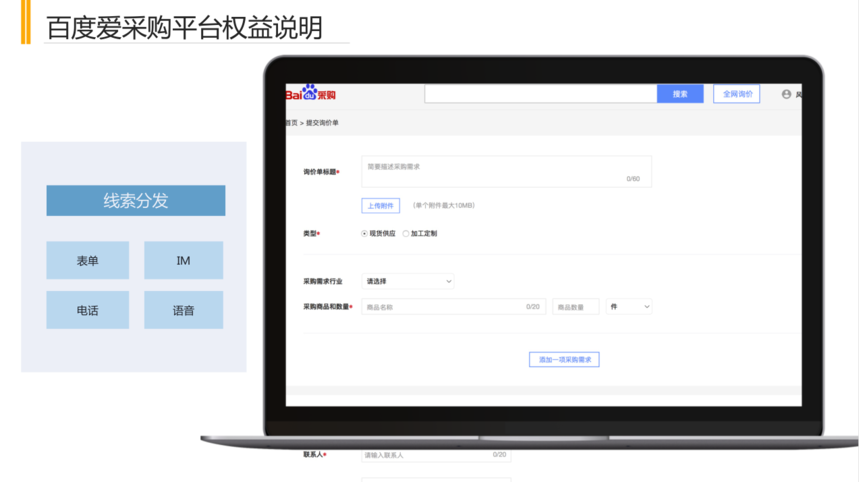
Task: Click the 采购商品和数量 label
Action: pos(328,307)
